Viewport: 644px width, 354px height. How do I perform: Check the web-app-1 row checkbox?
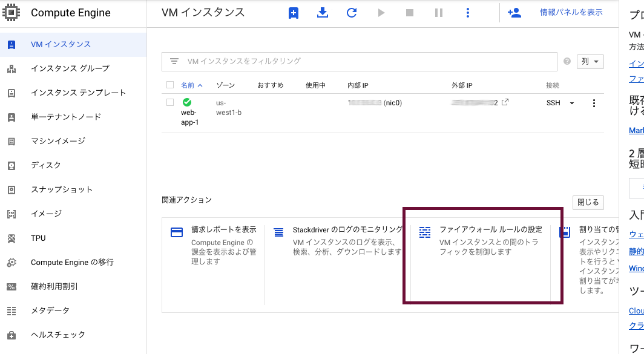point(170,102)
